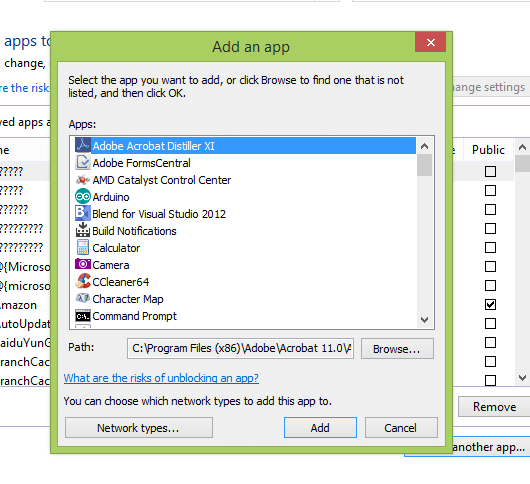Cancel the Add an app dialog
Image resolution: width=530 pixels, height=484 pixels.
click(x=401, y=428)
